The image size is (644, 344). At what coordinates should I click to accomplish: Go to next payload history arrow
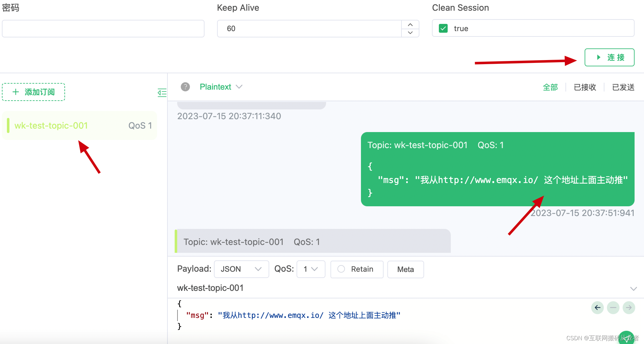[x=629, y=308]
